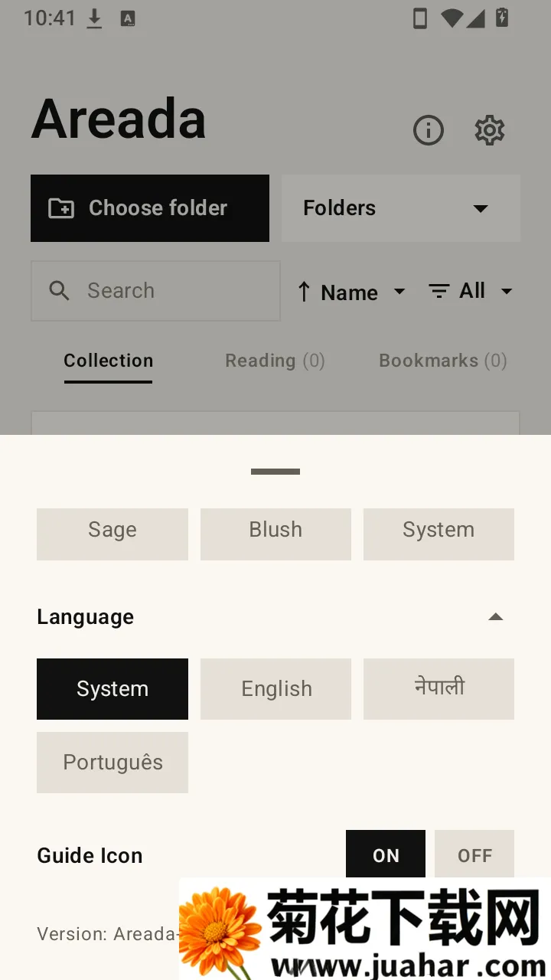Click the ascending sort arrow beside Name
Viewport: 551px width, 980px height.
point(304,292)
